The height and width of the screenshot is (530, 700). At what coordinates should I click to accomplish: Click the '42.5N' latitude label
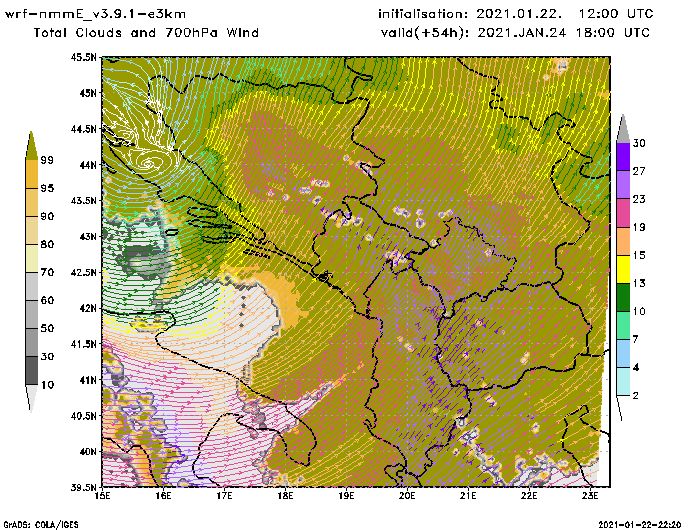pos(83,272)
